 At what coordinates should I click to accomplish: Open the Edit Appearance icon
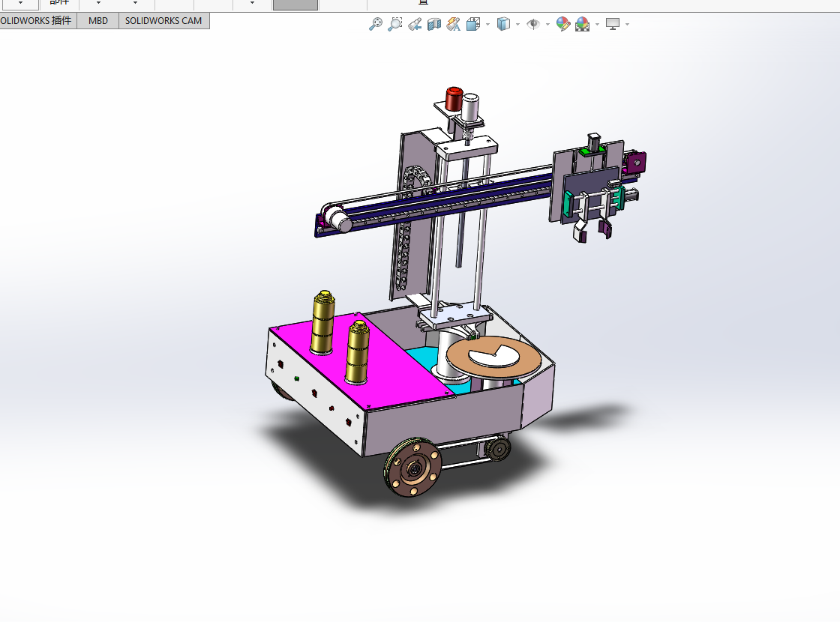[x=562, y=24]
